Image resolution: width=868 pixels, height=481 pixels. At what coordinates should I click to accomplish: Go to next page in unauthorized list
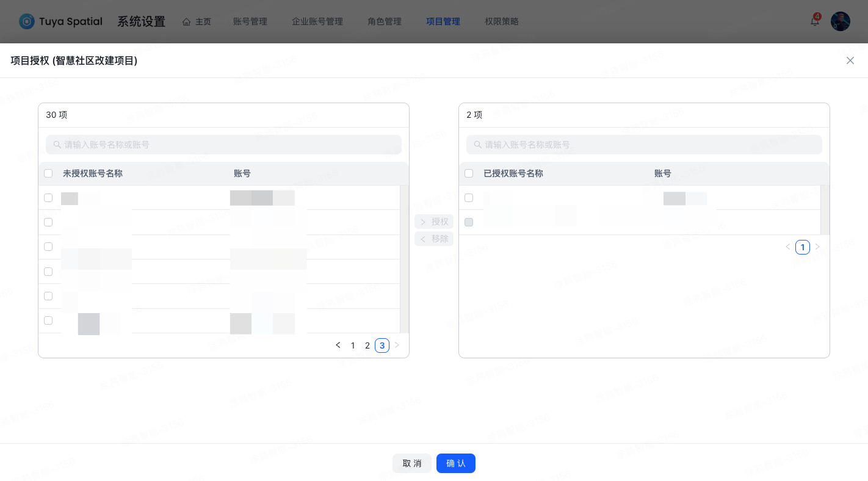click(x=397, y=345)
